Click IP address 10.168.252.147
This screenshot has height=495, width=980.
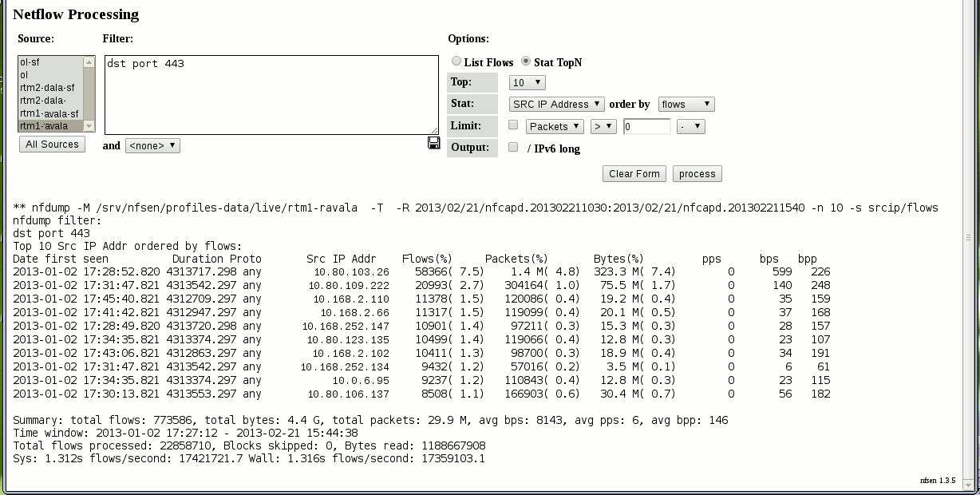pyautogui.click(x=346, y=326)
